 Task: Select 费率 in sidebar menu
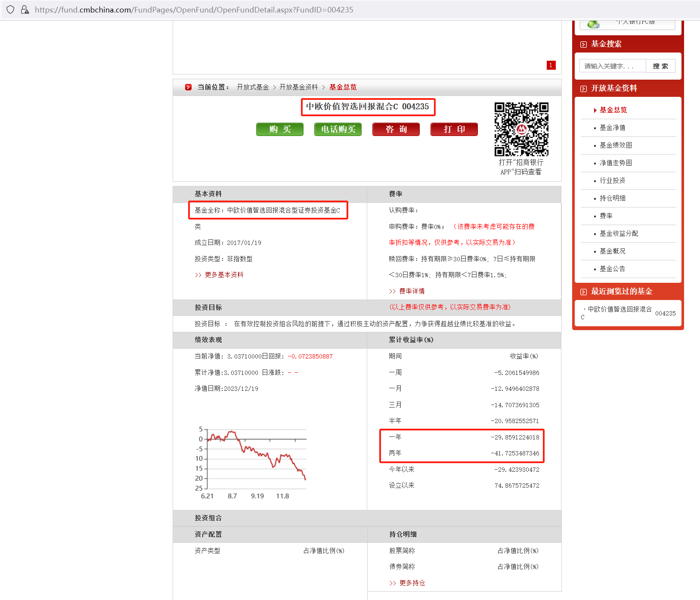tap(606, 216)
